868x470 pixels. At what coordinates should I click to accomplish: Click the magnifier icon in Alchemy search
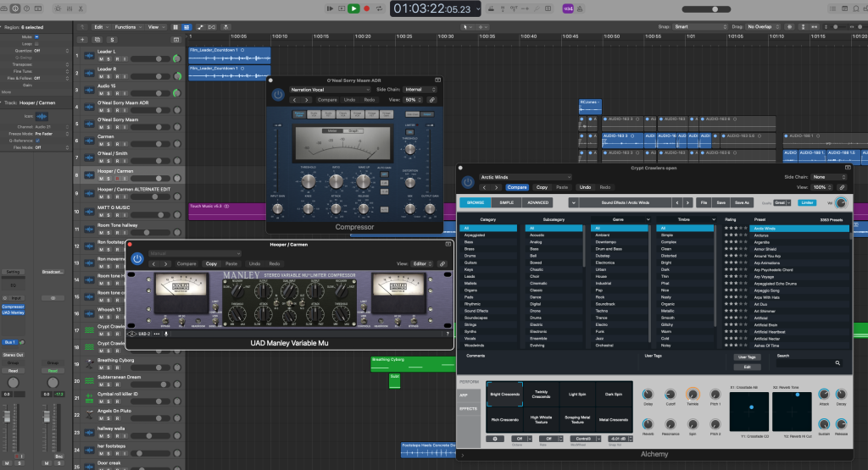click(x=837, y=362)
